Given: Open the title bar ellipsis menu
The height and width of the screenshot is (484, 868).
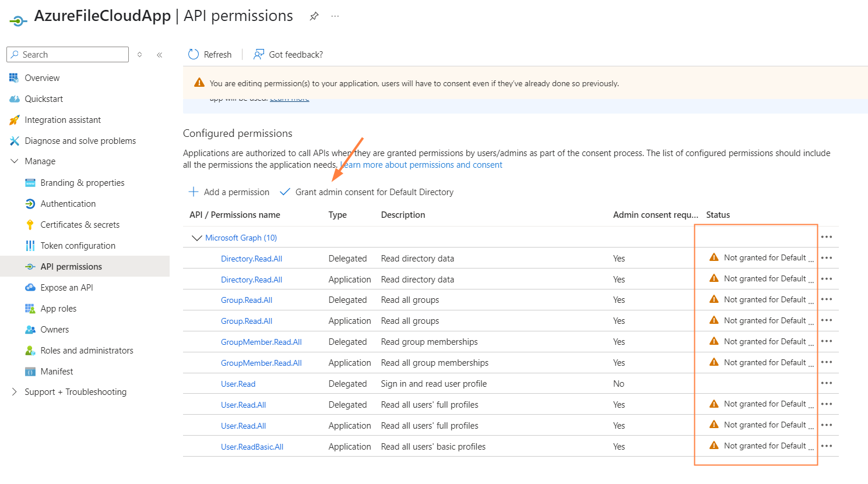Looking at the screenshot, I should pos(335,16).
